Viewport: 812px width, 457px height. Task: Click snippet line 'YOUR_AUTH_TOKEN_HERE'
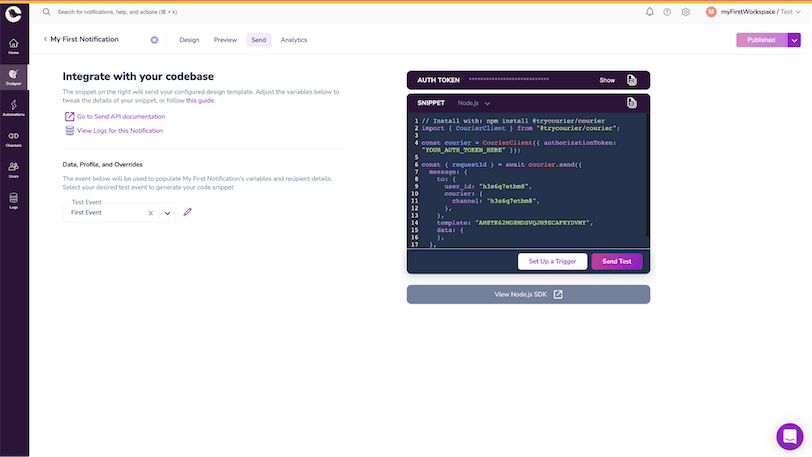[465, 150]
